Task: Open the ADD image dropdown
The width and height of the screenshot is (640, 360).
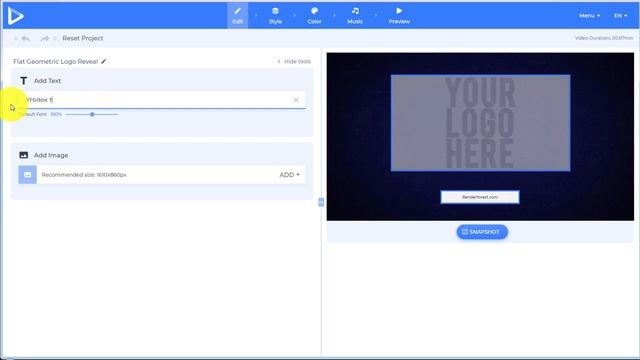Action: 289,175
